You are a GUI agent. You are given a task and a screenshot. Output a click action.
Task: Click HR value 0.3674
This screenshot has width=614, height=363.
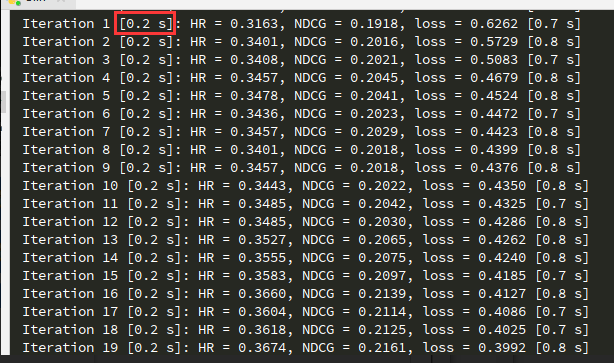click(x=262, y=348)
